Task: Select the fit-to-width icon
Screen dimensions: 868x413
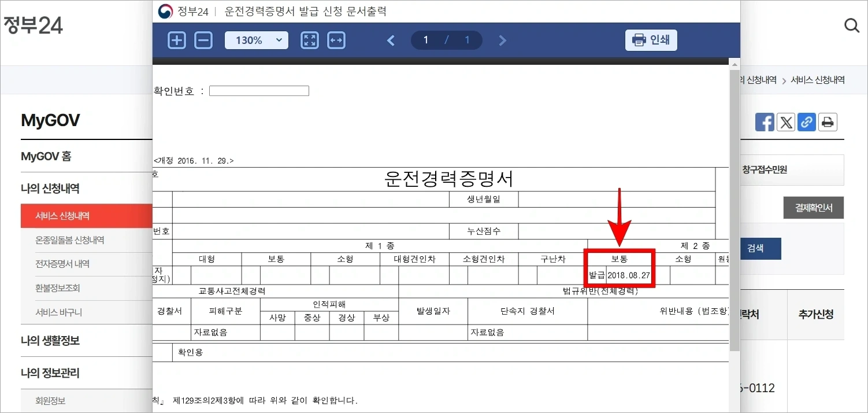Action: coord(336,40)
